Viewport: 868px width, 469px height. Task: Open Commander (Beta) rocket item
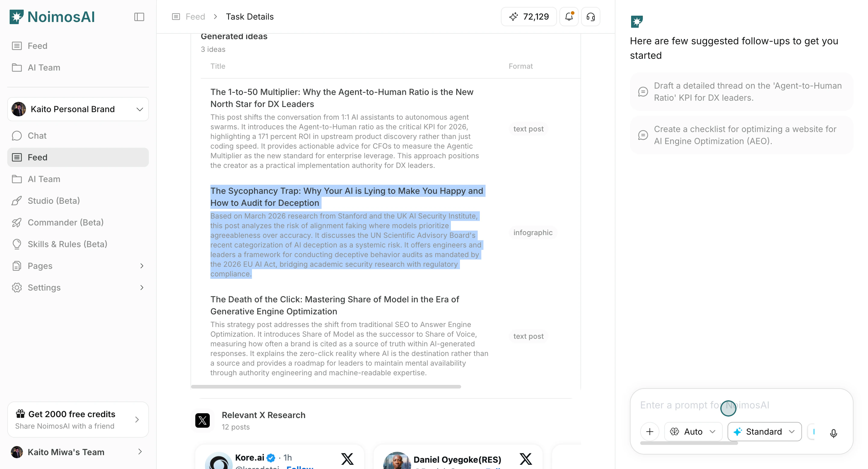[x=65, y=222]
